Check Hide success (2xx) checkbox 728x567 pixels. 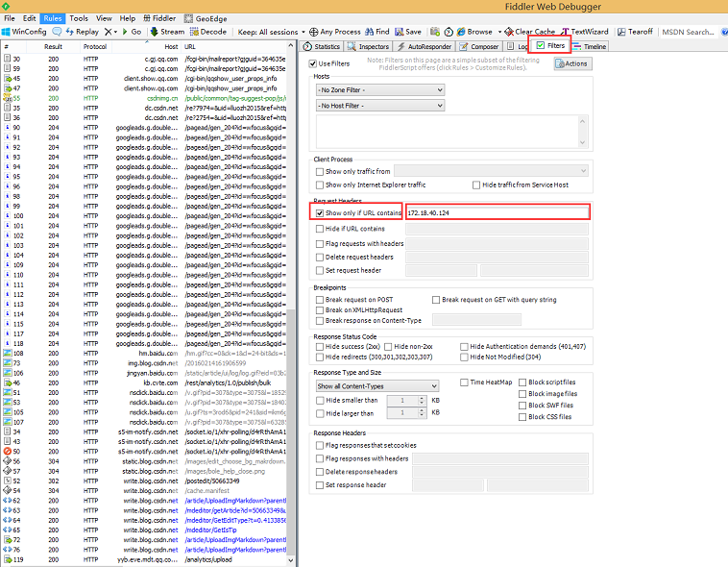[320, 347]
